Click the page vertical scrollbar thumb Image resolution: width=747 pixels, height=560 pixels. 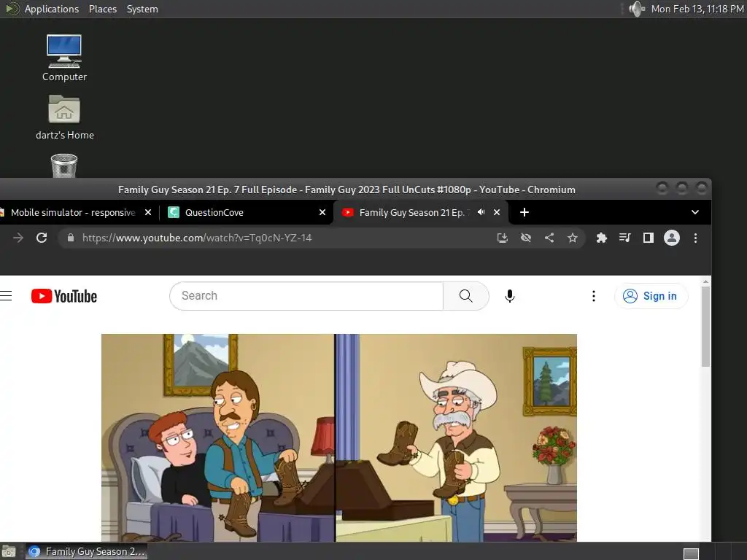pyautogui.click(x=705, y=326)
